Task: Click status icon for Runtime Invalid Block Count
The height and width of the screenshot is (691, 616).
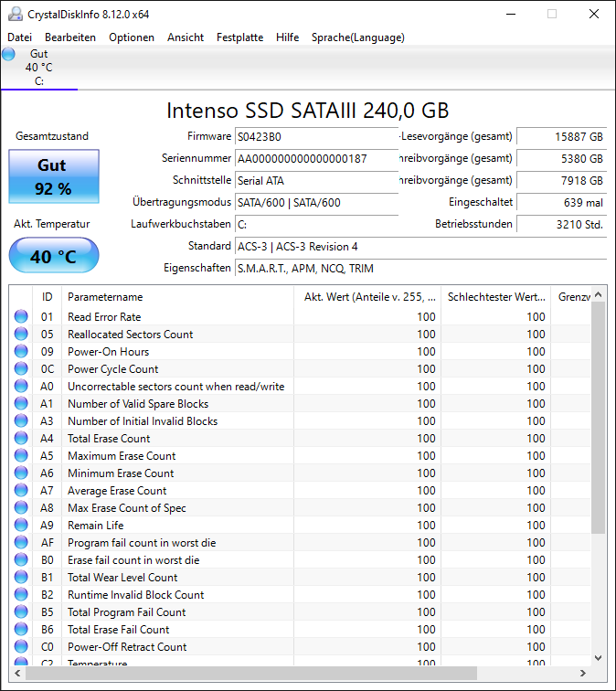Action: [x=21, y=594]
